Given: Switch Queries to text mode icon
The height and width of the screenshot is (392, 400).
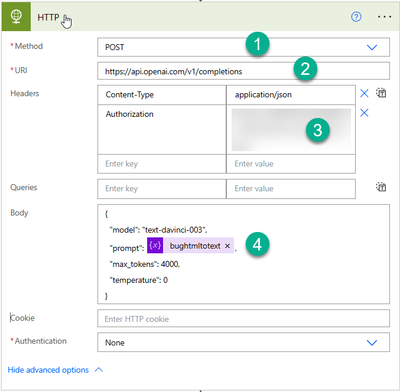Looking at the screenshot, I should click(x=381, y=187).
